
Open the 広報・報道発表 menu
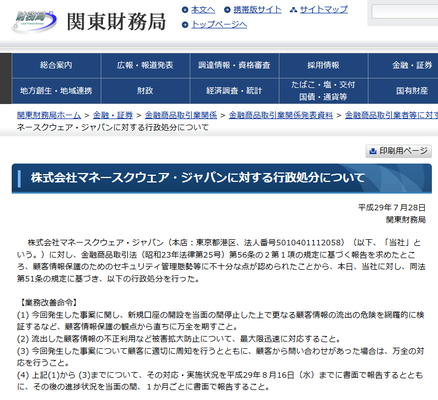[x=145, y=65]
